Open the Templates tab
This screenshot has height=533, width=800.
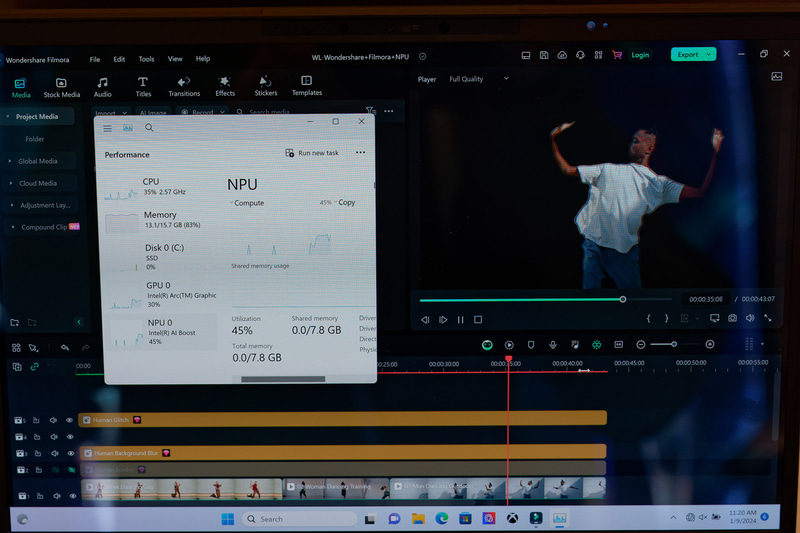[x=307, y=86]
